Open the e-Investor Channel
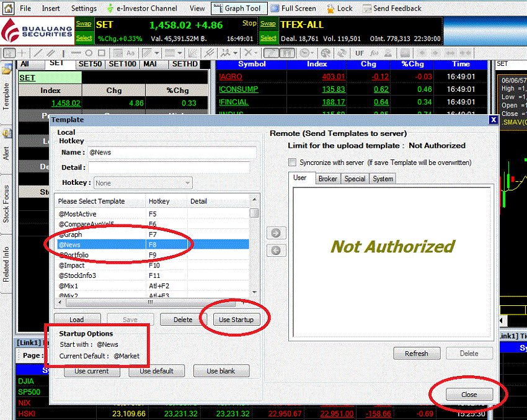527x420 pixels. [142, 9]
